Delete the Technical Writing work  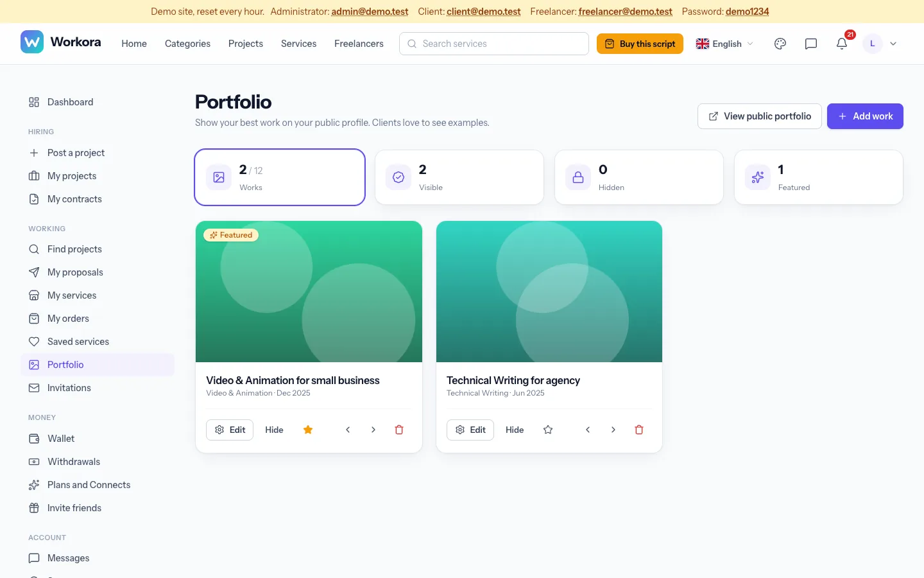tap(639, 430)
